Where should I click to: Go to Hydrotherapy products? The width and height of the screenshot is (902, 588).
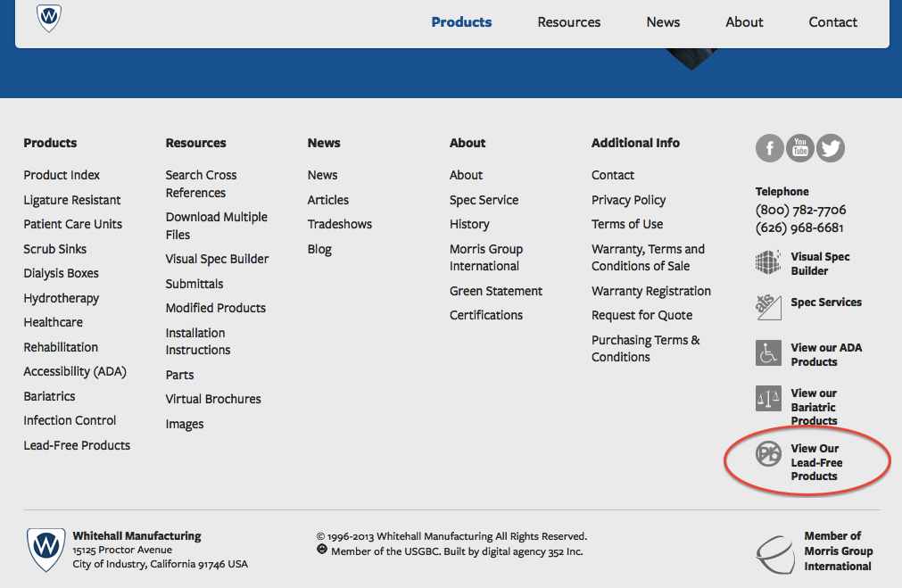click(61, 298)
